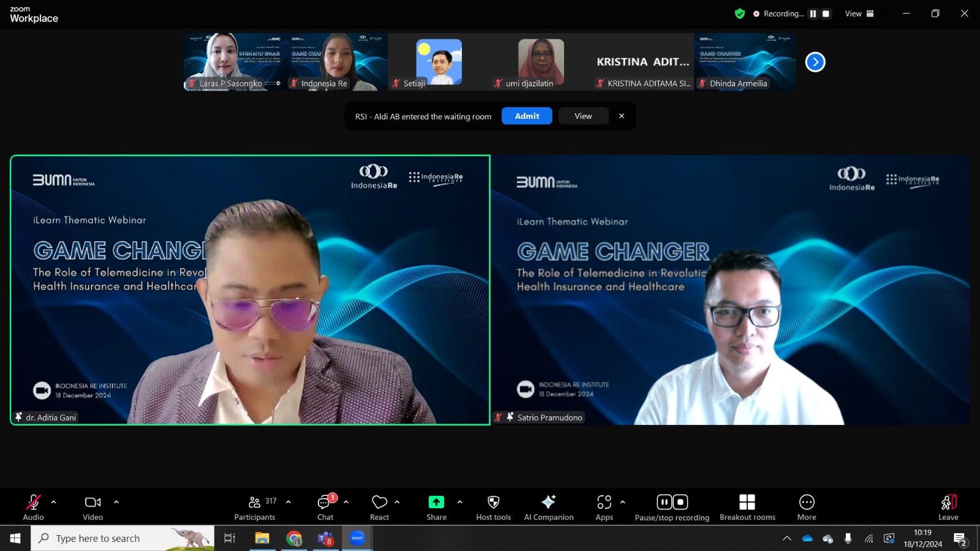Expand video options arrow beside Video
Viewport: 980px width, 551px height.
pyautogui.click(x=116, y=502)
